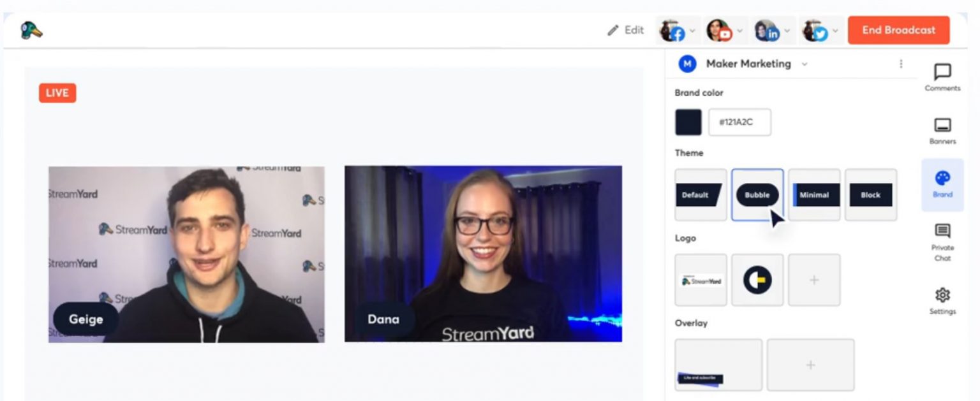Select the Block theme option
980x401 pixels.
click(x=871, y=195)
